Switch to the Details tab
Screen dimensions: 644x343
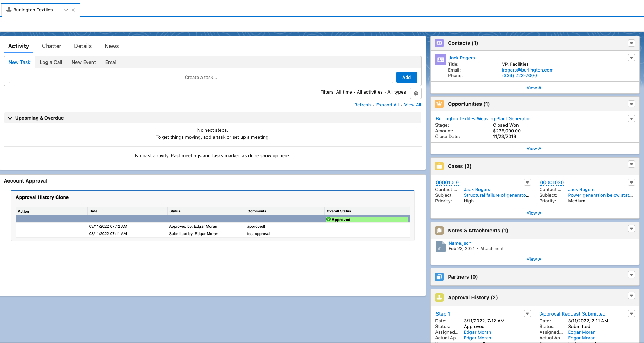[x=83, y=46]
